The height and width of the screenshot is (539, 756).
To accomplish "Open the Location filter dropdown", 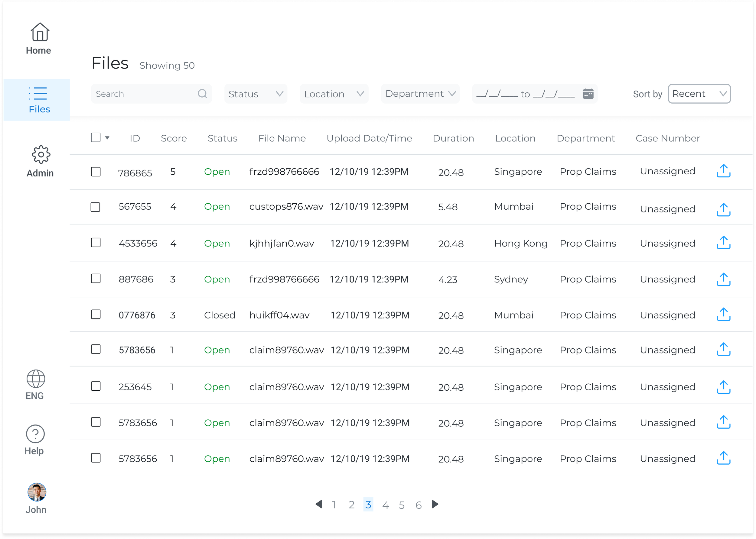I will tap(334, 94).
